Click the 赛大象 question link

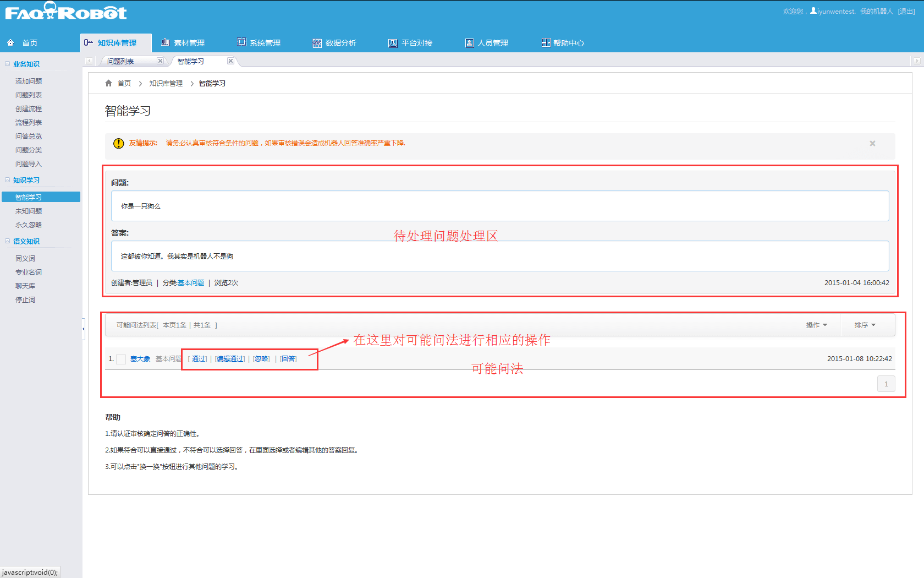coord(140,359)
